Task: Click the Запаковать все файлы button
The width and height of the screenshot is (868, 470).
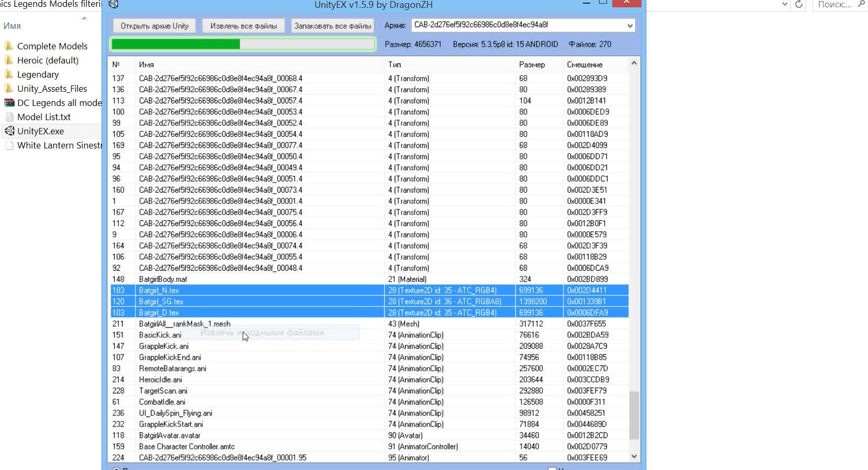Action: [x=332, y=26]
